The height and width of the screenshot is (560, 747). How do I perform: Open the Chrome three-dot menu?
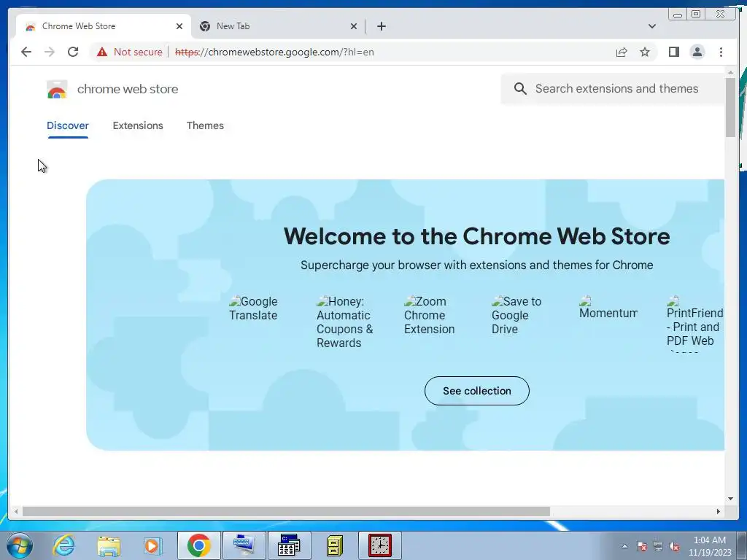pos(721,52)
